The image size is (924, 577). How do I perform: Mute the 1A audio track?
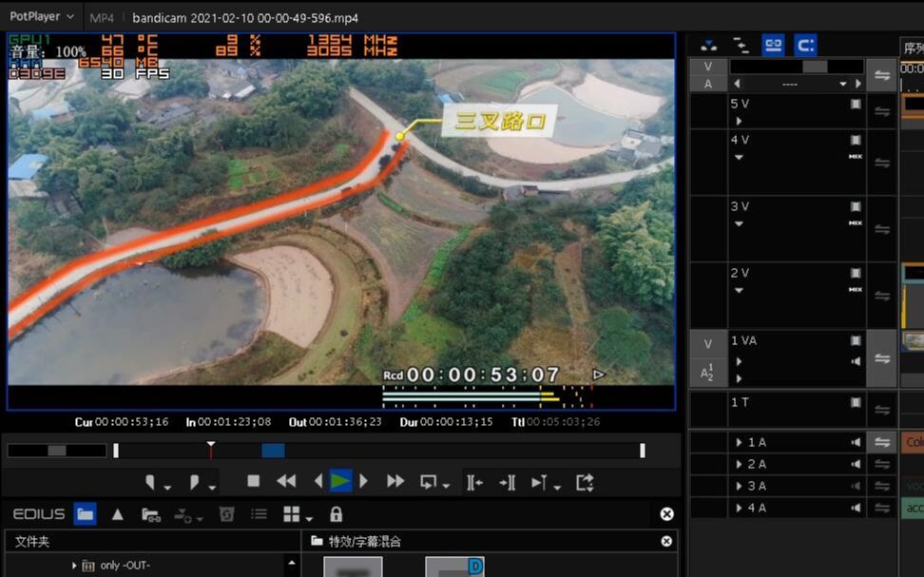coord(856,442)
